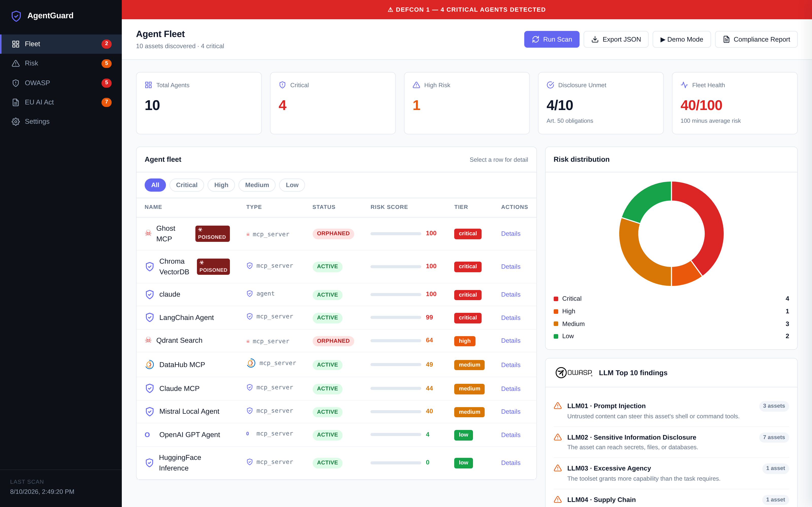Click the DataHub MCP spinner icon
This screenshot has height=507, width=812.
[150, 365]
